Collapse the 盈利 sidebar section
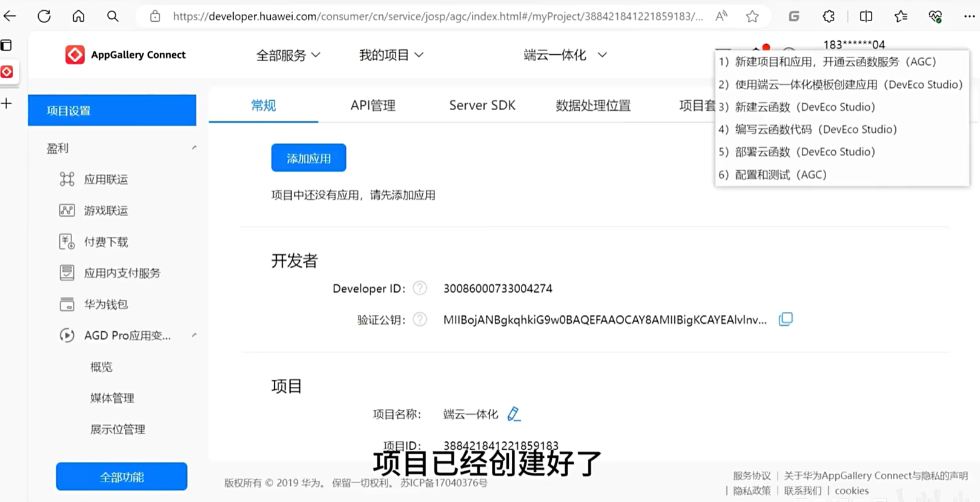 coord(194,148)
